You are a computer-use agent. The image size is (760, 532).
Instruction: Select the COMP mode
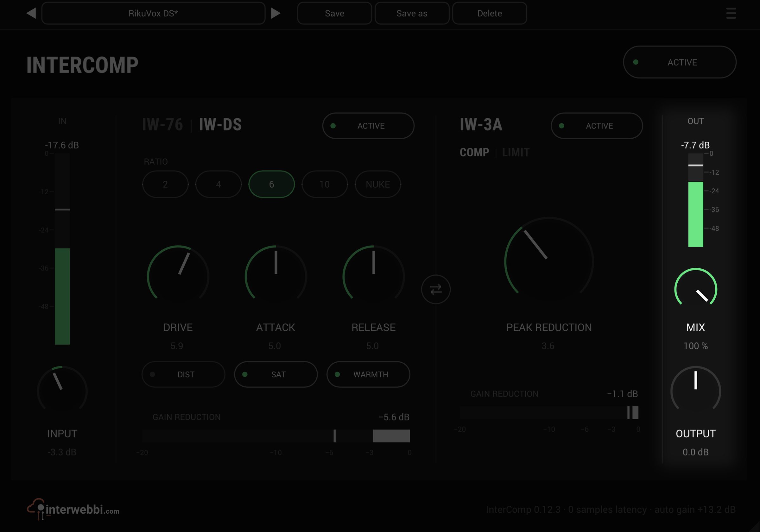coord(474,153)
